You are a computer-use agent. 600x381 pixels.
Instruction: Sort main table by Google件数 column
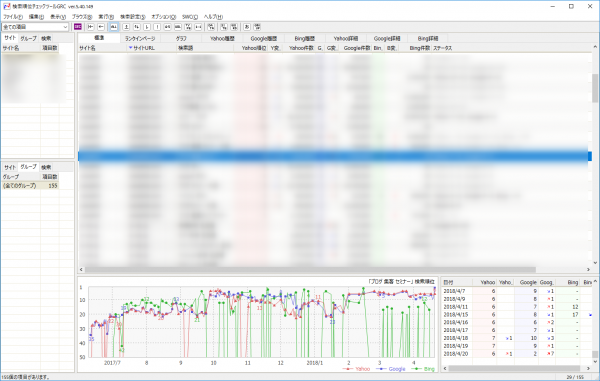coord(355,48)
